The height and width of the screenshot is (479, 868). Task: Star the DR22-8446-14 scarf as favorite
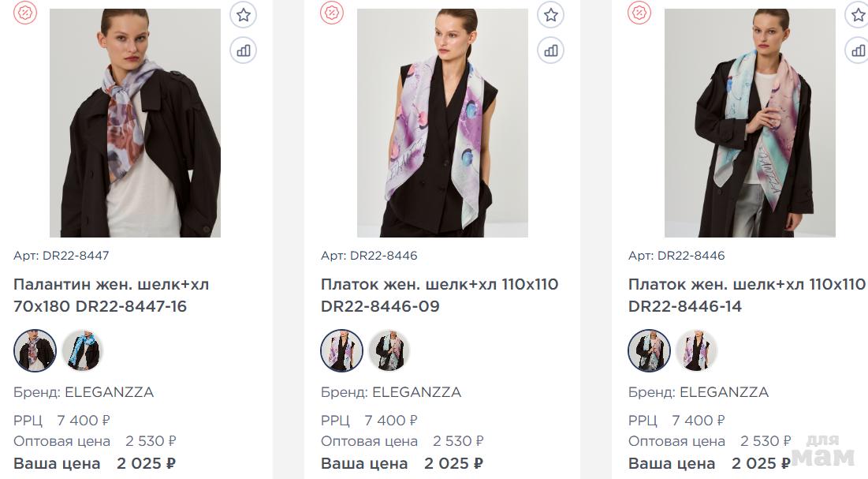point(858,14)
